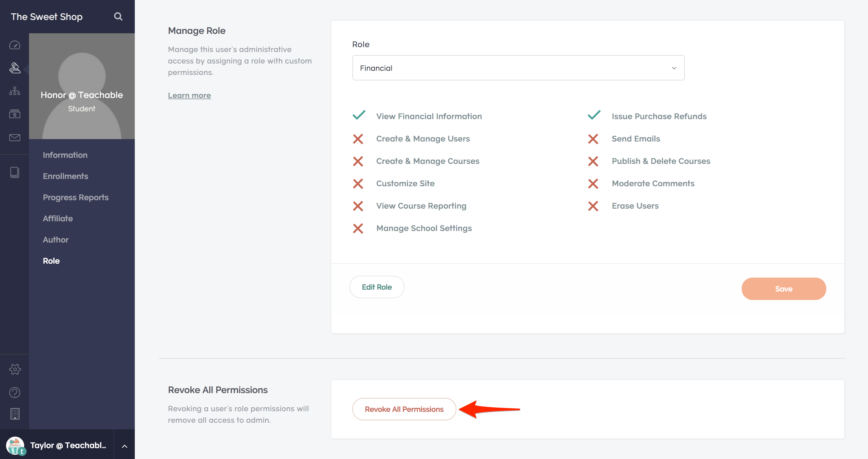Click the Create & Manage Users label
Viewport: 868px width, 459px height.
(423, 139)
